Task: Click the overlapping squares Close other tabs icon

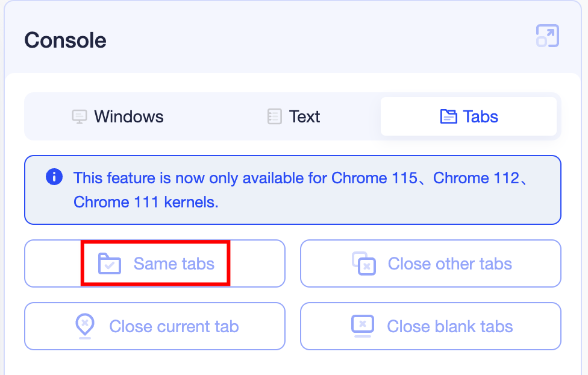Action: (364, 263)
